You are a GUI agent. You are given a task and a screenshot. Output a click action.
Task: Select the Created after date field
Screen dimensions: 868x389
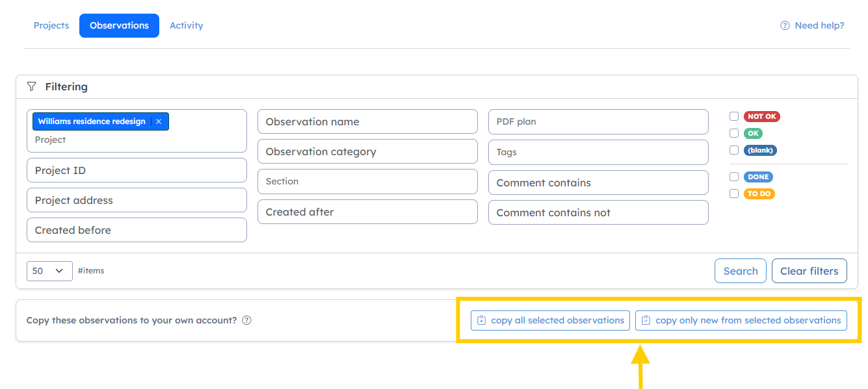(x=367, y=212)
